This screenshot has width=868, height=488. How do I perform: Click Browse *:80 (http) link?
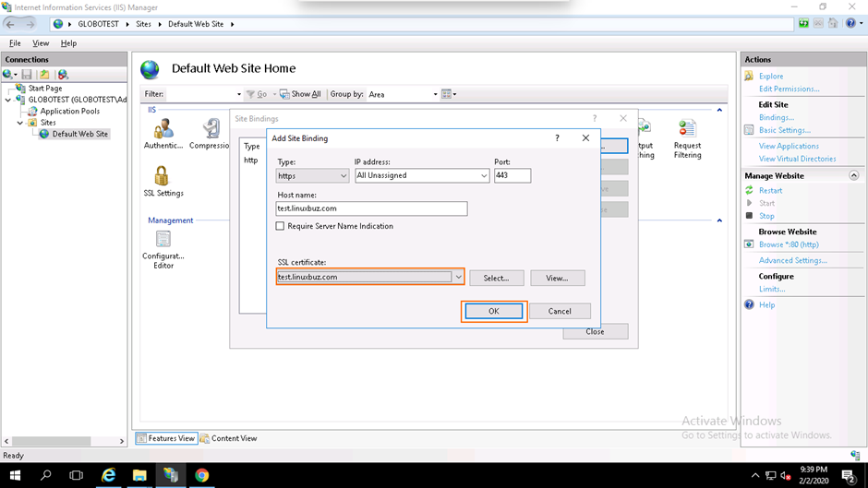[x=789, y=244]
